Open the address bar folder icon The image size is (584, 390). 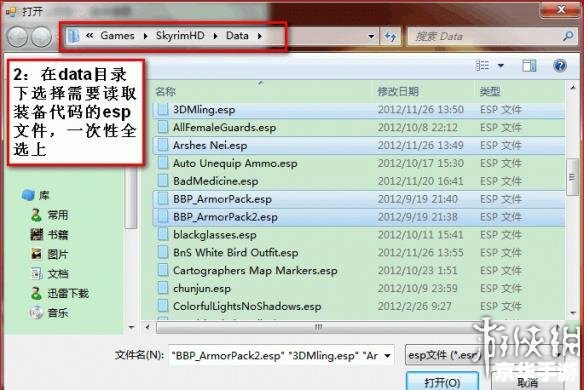73,36
